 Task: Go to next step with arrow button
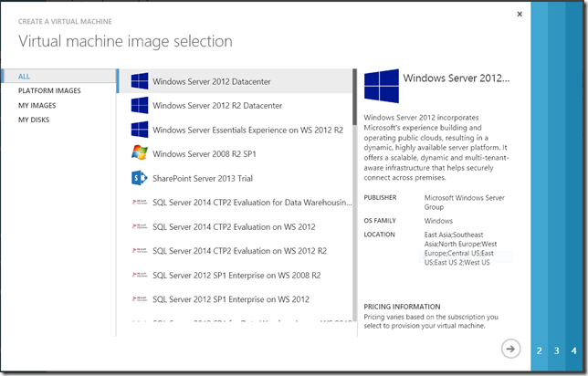coord(510,349)
